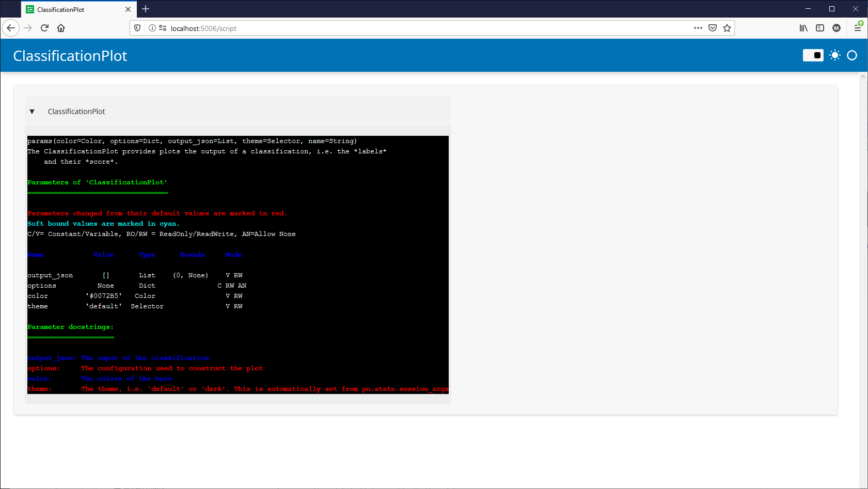Click the light/dark theme sun icon
The height and width of the screenshot is (489, 868).
(x=835, y=55)
